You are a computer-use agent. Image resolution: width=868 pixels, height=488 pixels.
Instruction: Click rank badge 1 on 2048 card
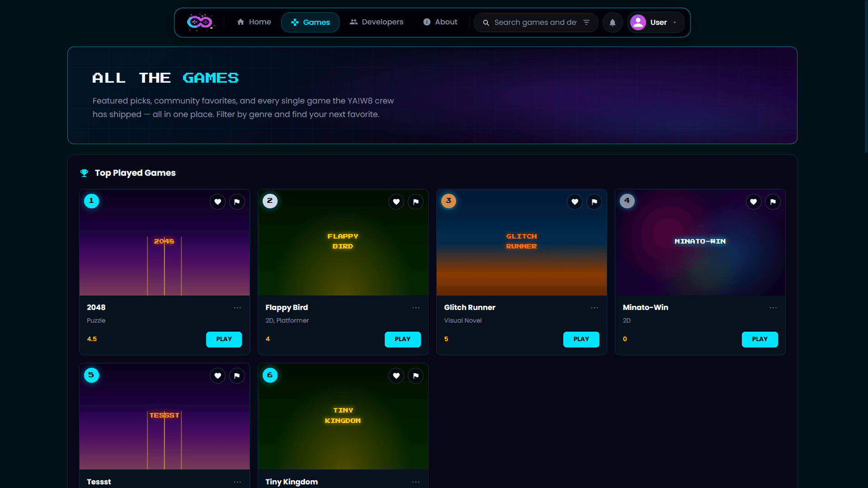click(x=91, y=201)
